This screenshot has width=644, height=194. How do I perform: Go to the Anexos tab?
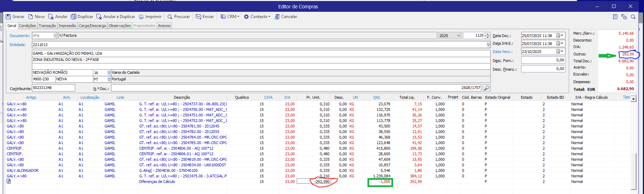coord(164,26)
